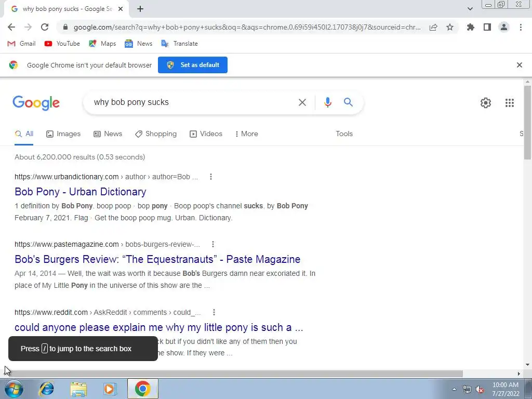This screenshot has height=399, width=532.
Task: Dismiss the default browser infobar
Action: (520, 65)
